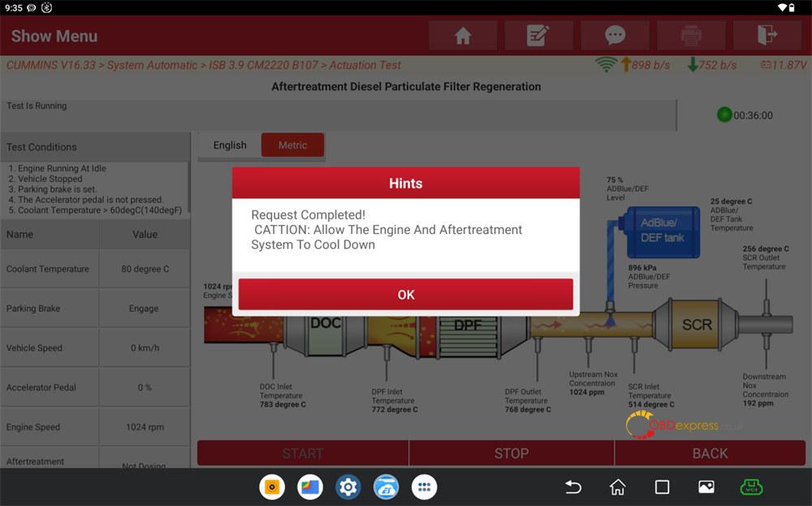Select the 'Accelerator Pedal' row name
The height and width of the screenshot is (506, 812).
coord(41,387)
